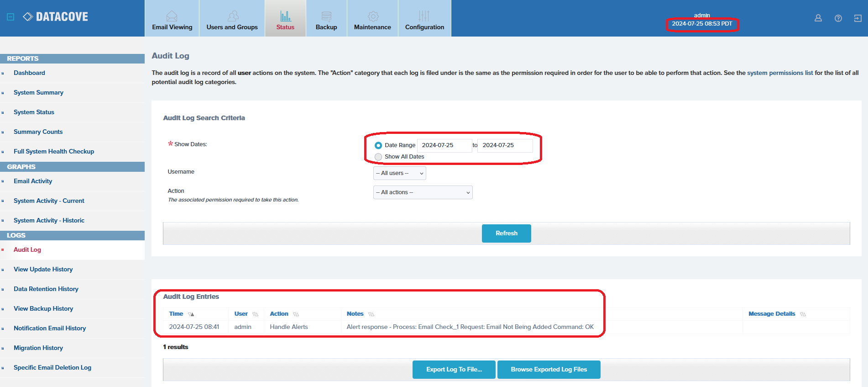Click the Backup database icon
This screenshot has height=387, width=868.
tap(326, 16)
